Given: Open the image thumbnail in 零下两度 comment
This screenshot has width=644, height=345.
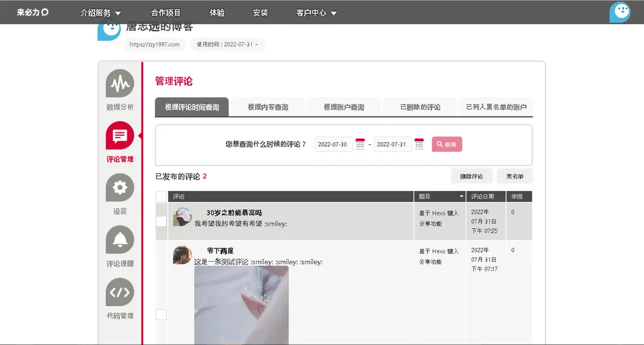Looking at the screenshot, I should (x=242, y=305).
